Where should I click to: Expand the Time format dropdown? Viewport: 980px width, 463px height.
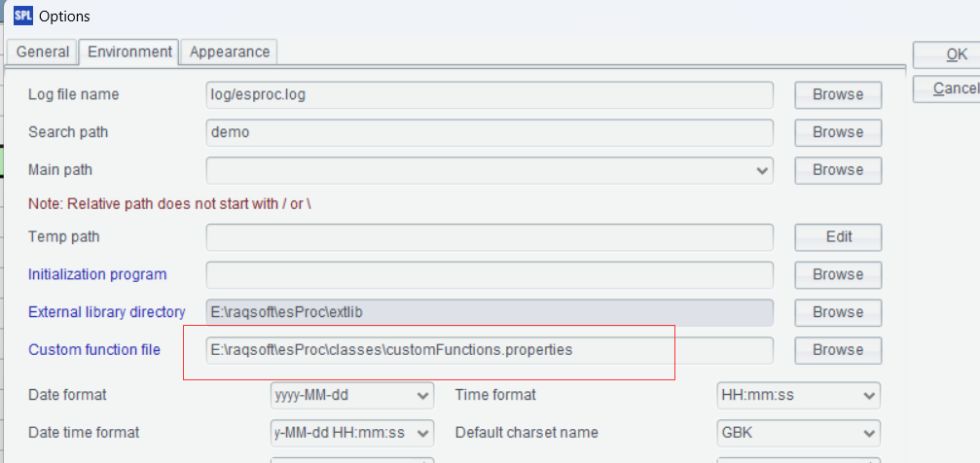point(869,395)
